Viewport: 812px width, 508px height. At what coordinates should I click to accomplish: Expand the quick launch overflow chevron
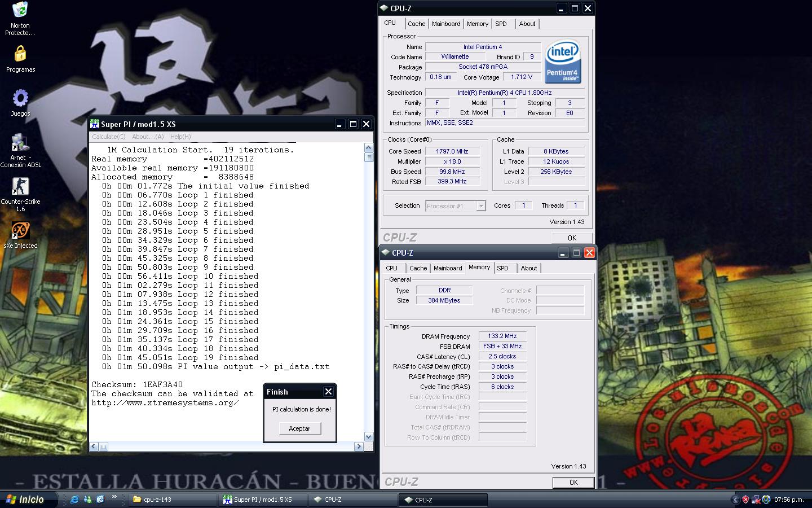[114, 497]
